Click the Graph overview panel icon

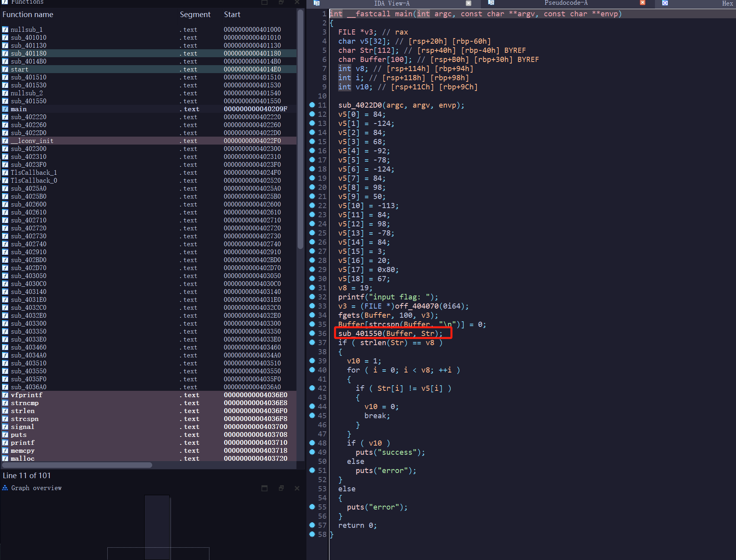[5, 488]
